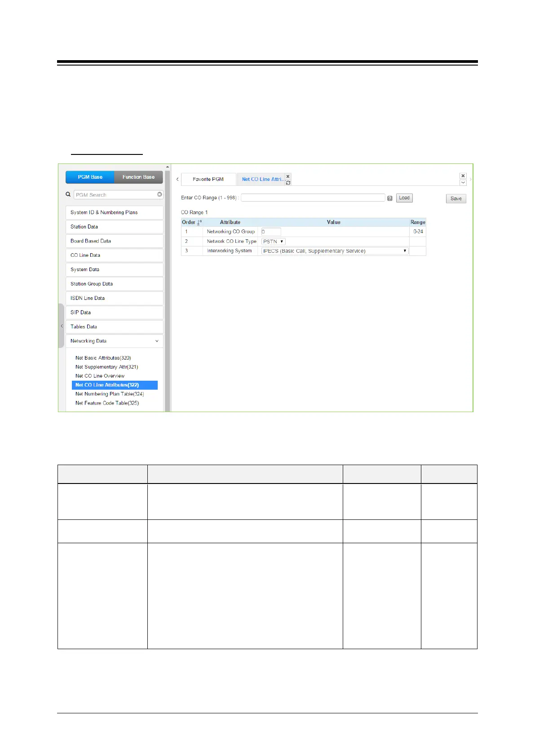Click the Value column header
The image size is (535, 756).
click(x=333, y=222)
